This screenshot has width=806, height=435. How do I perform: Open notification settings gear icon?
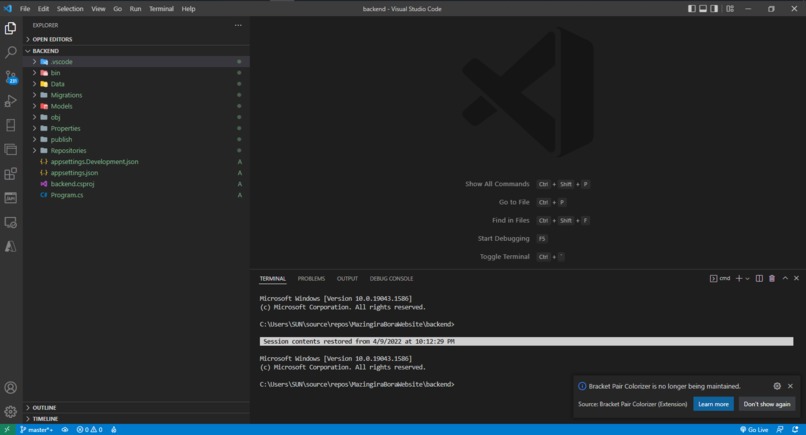[x=777, y=386]
